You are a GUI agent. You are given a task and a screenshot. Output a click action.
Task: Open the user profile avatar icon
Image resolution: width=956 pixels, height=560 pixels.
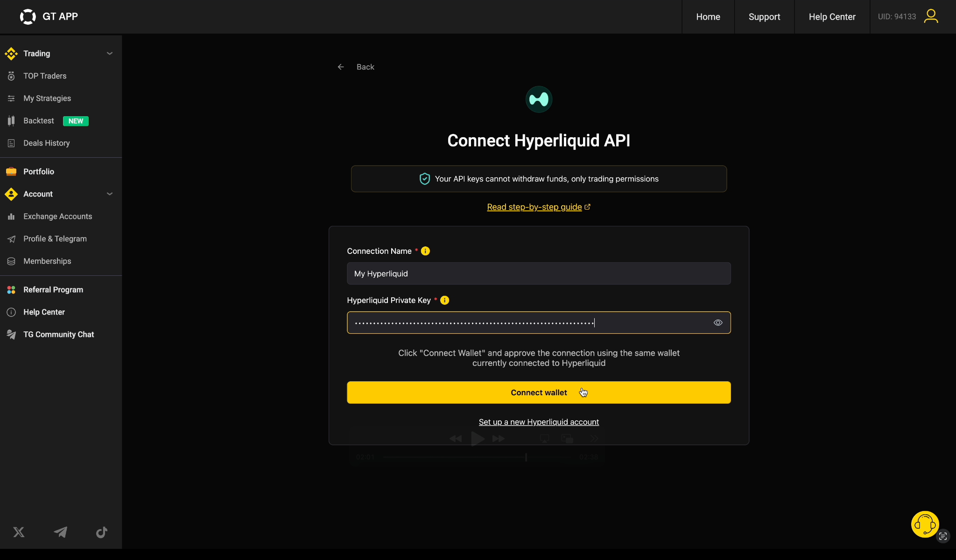click(x=931, y=16)
